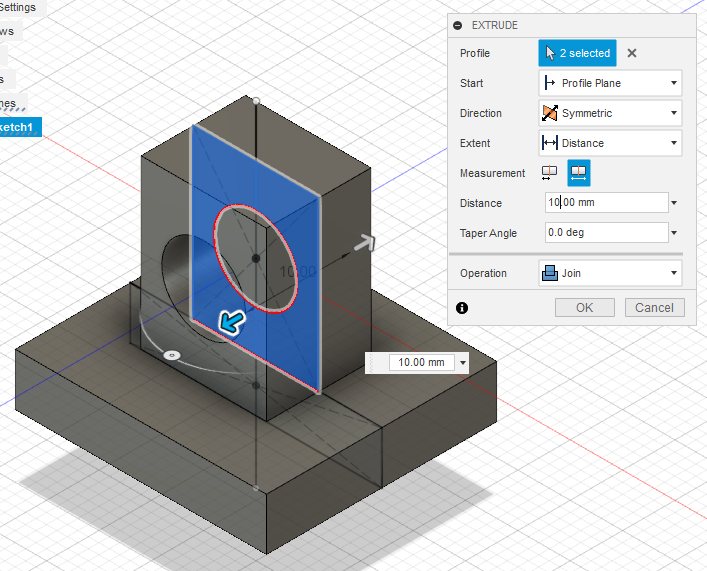Open the Operation 'Join' dropdown

coord(610,273)
